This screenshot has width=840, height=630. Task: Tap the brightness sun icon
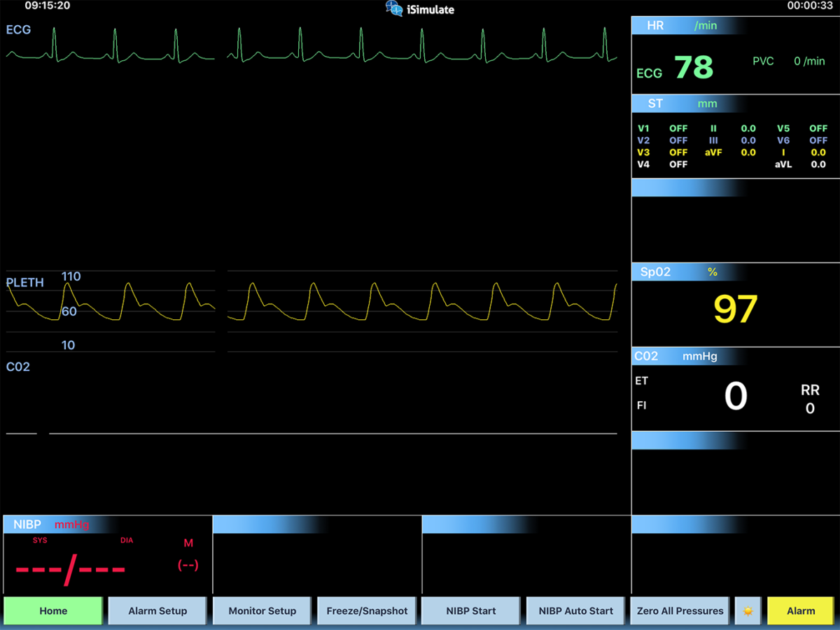(748, 610)
